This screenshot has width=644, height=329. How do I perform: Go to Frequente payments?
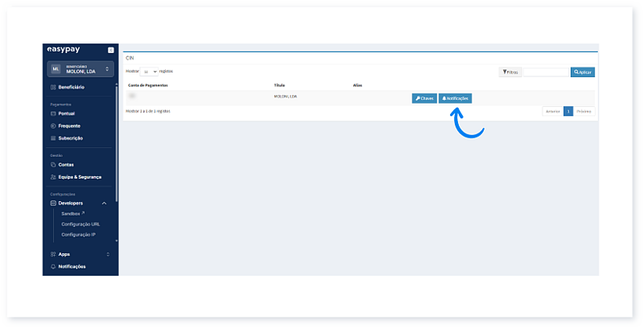[69, 125]
